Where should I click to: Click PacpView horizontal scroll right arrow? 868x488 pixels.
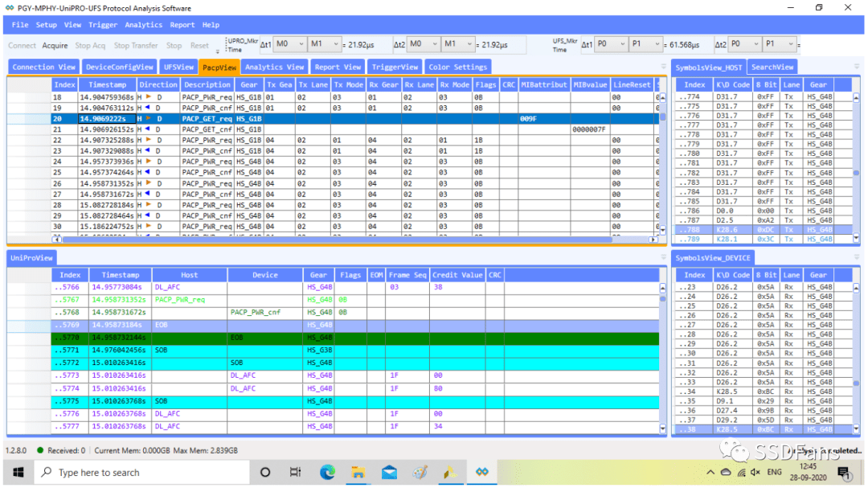653,240
